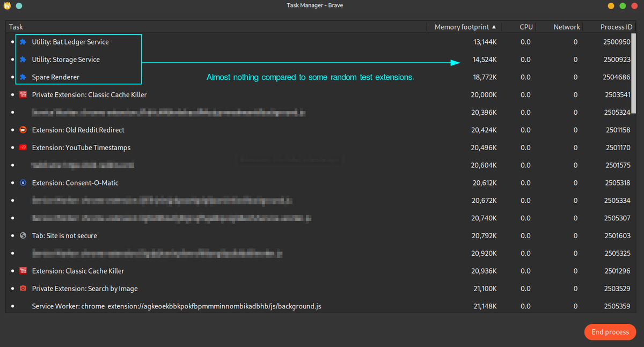Viewport: 644px width, 347px height.
Task: Click the YouTube Timestamps extension icon
Action: pyautogui.click(x=23, y=147)
